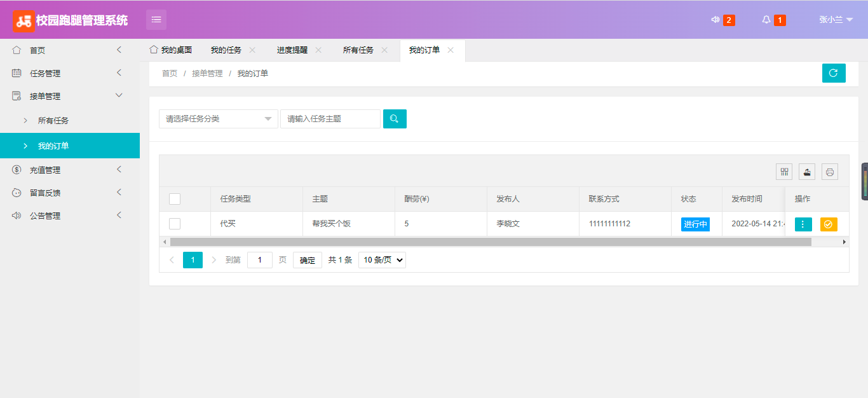Screen dimensions: 868x398
Task: Expand the 充值管理 menu chevron
Action: click(x=119, y=169)
